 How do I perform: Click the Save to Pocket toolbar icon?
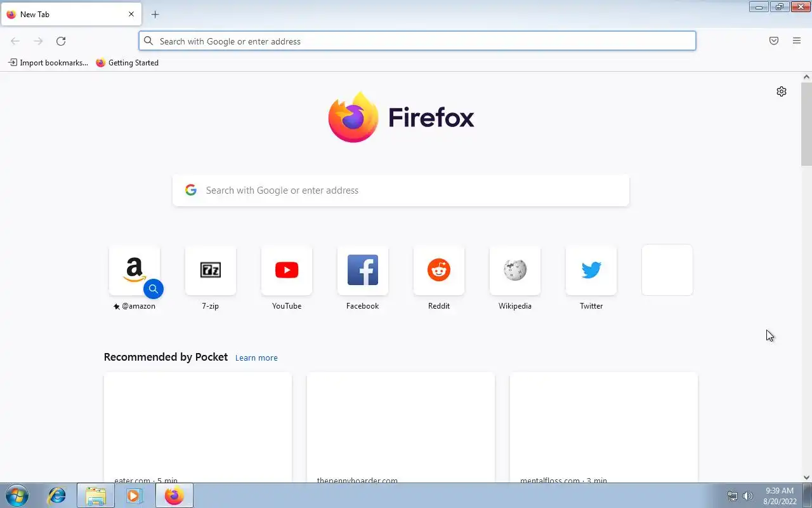[x=774, y=41]
